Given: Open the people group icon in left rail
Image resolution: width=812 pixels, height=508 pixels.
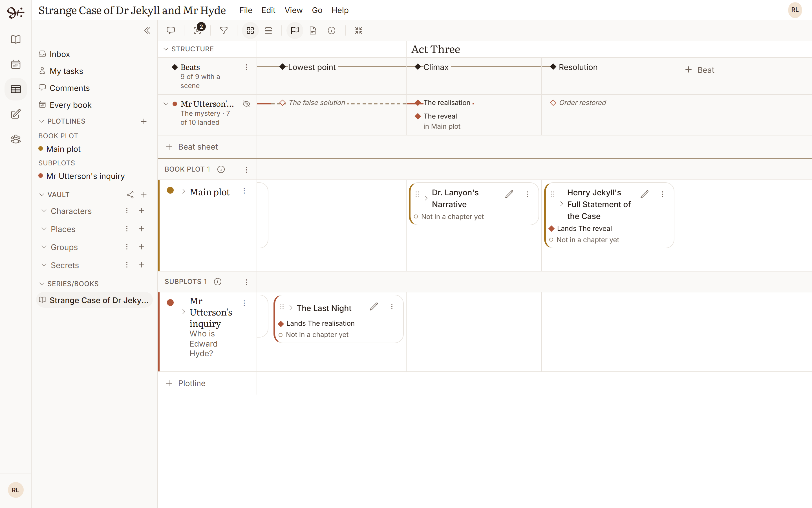Looking at the screenshot, I should coord(16,139).
